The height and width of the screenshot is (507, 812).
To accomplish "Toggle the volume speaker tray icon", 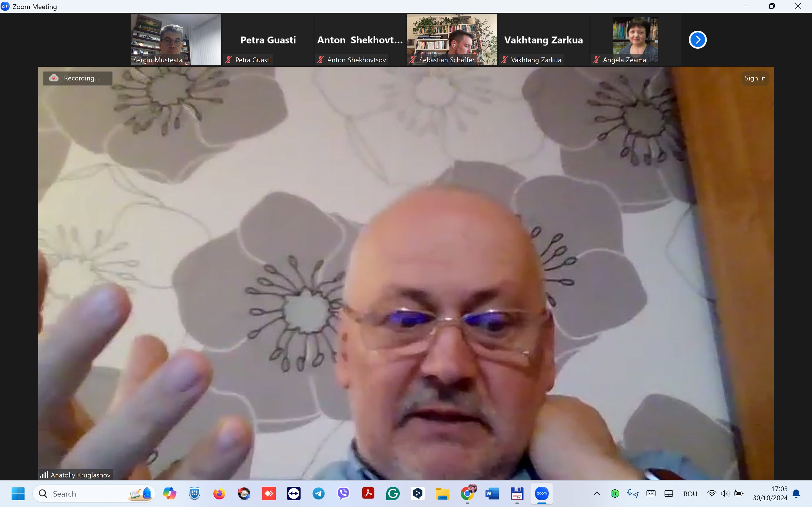I will click(724, 493).
